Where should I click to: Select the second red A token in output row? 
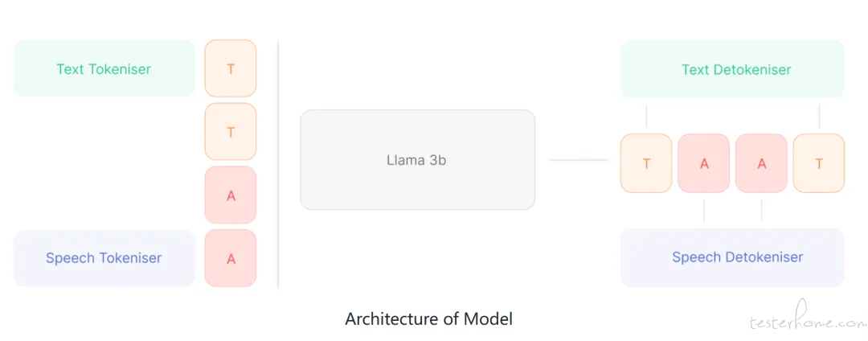point(761,163)
